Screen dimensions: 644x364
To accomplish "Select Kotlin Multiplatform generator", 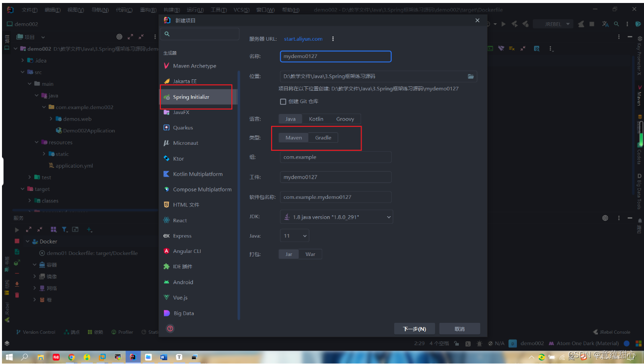I will tap(199, 174).
